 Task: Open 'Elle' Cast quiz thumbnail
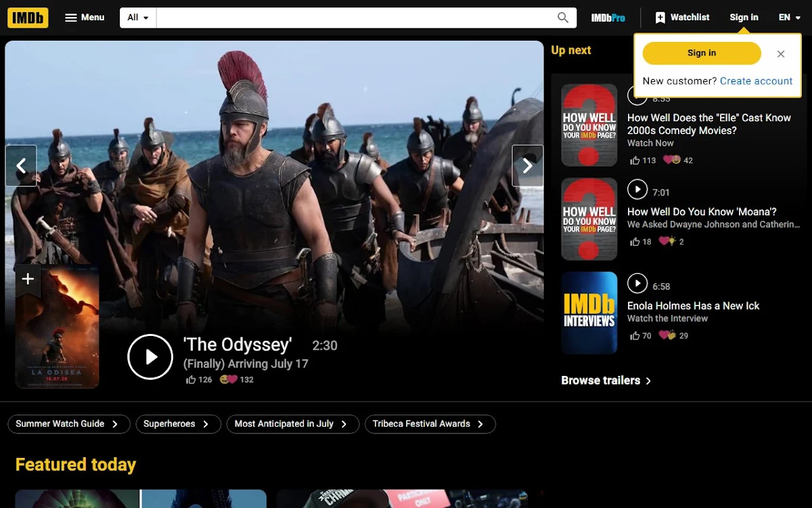point(589,125)
